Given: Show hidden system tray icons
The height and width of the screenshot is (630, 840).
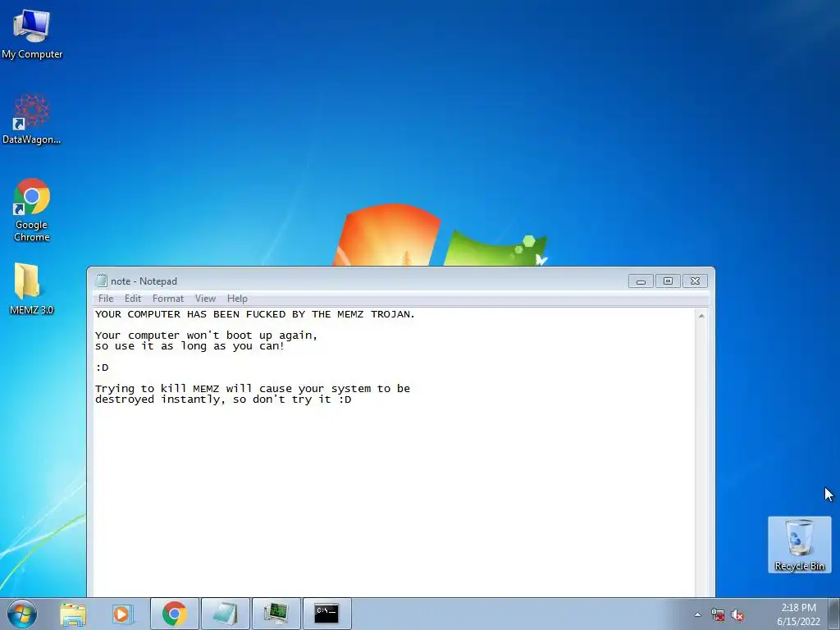Looking at the screenshot, I should [x=697, y=614].
